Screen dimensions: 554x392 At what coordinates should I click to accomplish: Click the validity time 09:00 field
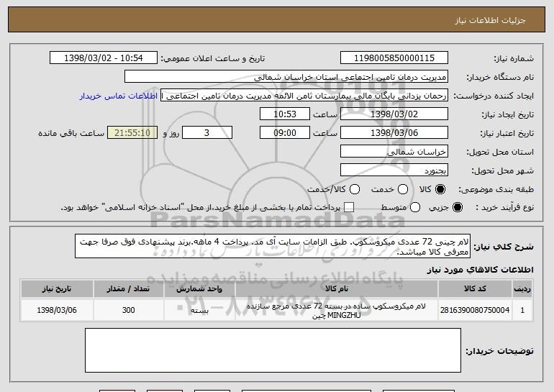pos(285,133)
